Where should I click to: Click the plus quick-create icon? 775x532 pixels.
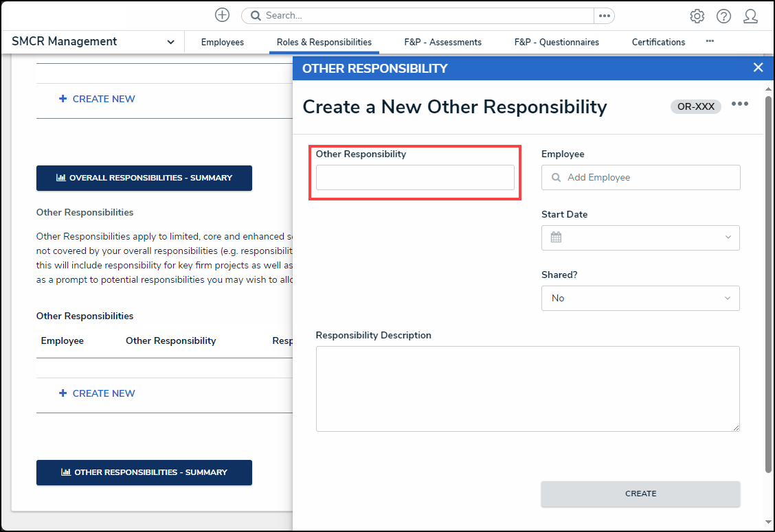[x=222, y=15]
